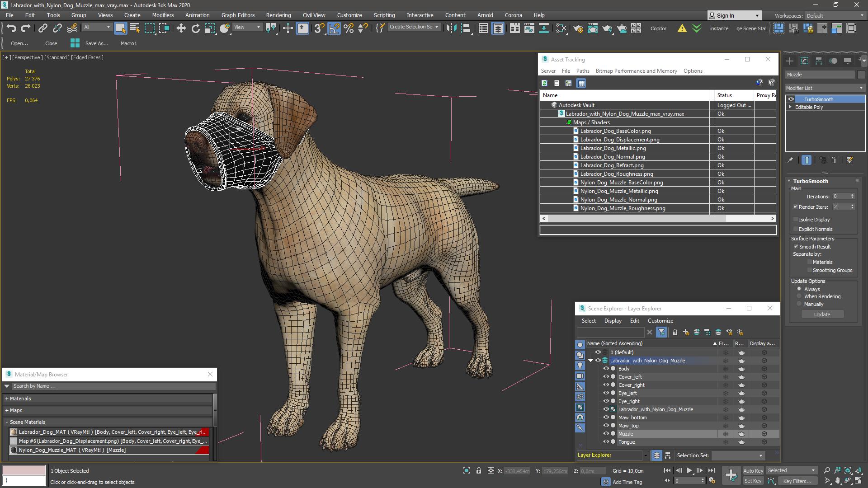Screen dimensions: 868x488
Task: Open Bitmap Performance and Memory menu
Action: (x=636, y=71)
